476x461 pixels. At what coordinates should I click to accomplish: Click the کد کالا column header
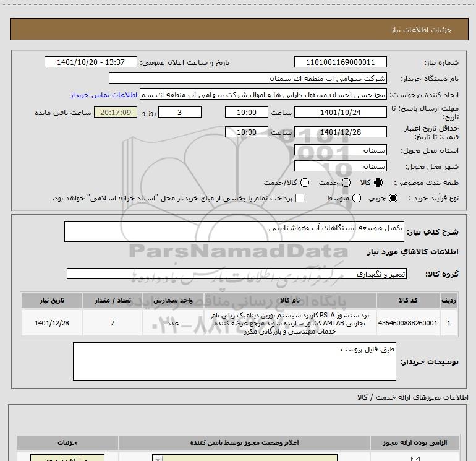click(408, 300)
